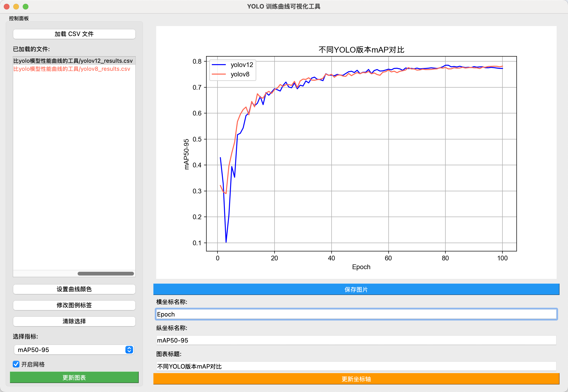Click green 更新图表 button
This screenshot has width=568, height=392.
pyautogui.click(x=74, y=377)
